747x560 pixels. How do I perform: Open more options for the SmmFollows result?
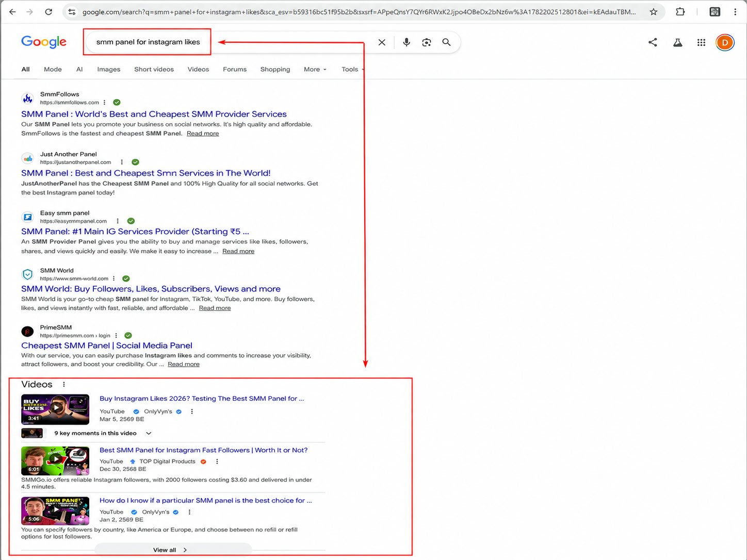point(105,103)
